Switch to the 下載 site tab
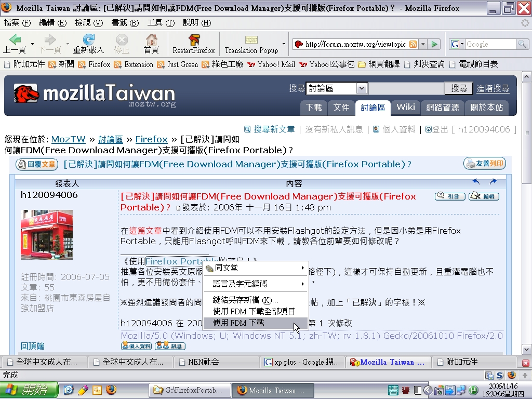The height and width of the screenshot is (399, 532). [313, 108]
